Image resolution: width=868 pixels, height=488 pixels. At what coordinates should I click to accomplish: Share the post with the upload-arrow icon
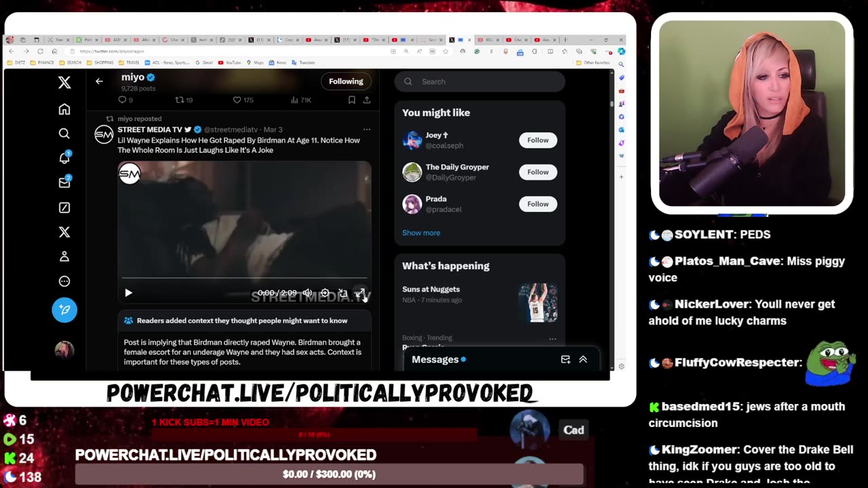pyautogui.click(x=366, y=100)
